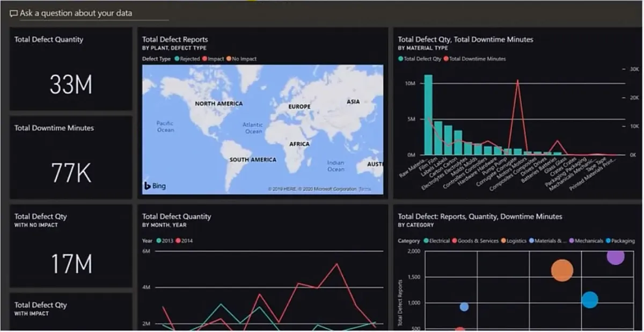Image resolution: width=644 pixels, height=332 pixels.
Task: Click the North America label on the map
Action: click(218, 104)
